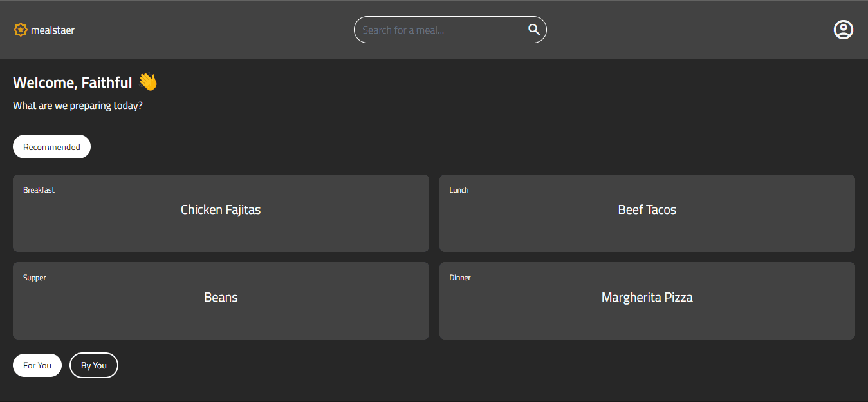
Task: Open the Beef Tacos meal title
Action: (647, 209)
